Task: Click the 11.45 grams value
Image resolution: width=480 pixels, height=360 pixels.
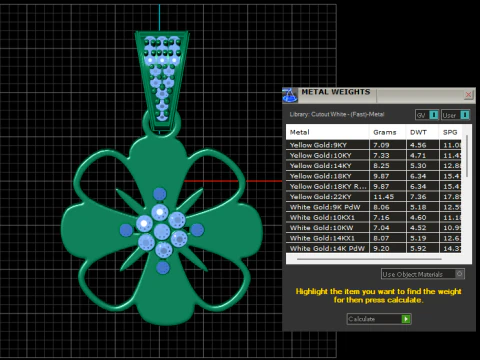Action: (x=383, y=197)
